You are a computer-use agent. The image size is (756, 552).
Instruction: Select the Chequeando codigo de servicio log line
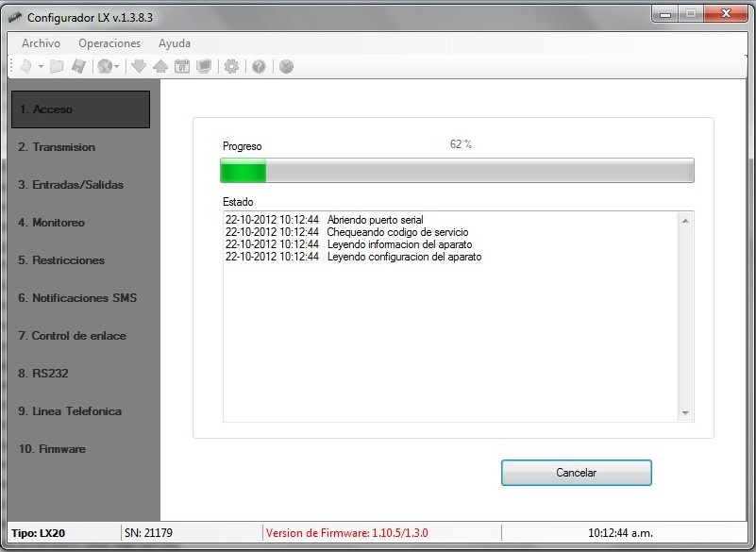pos(346,232)
